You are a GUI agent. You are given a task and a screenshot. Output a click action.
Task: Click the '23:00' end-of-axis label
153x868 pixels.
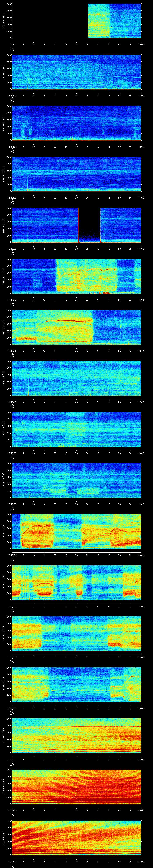point(141,708)
